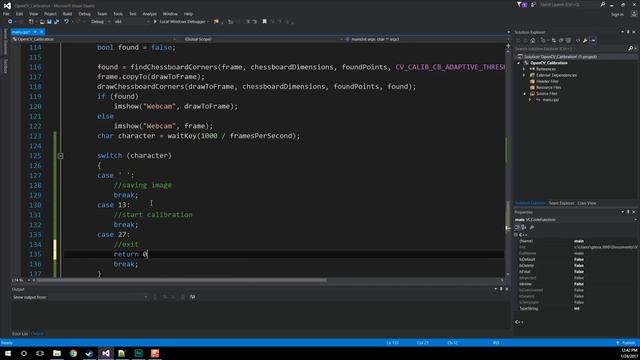640x360 pixels.
Task: Collapse the Source Files folder
Action: [524, 93]
